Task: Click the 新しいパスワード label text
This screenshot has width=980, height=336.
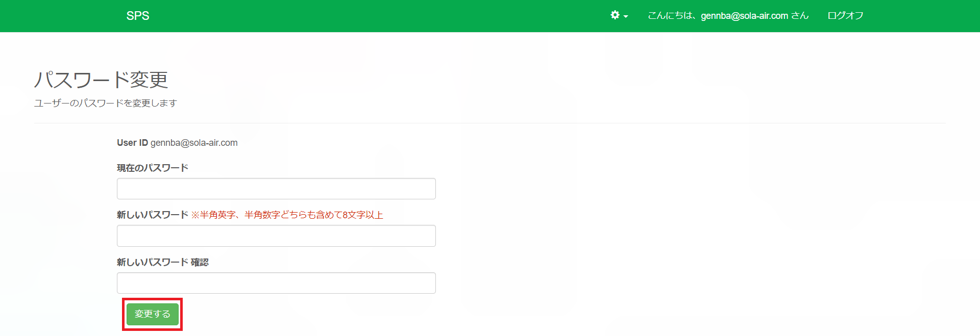Action: (x=153, y=215)
